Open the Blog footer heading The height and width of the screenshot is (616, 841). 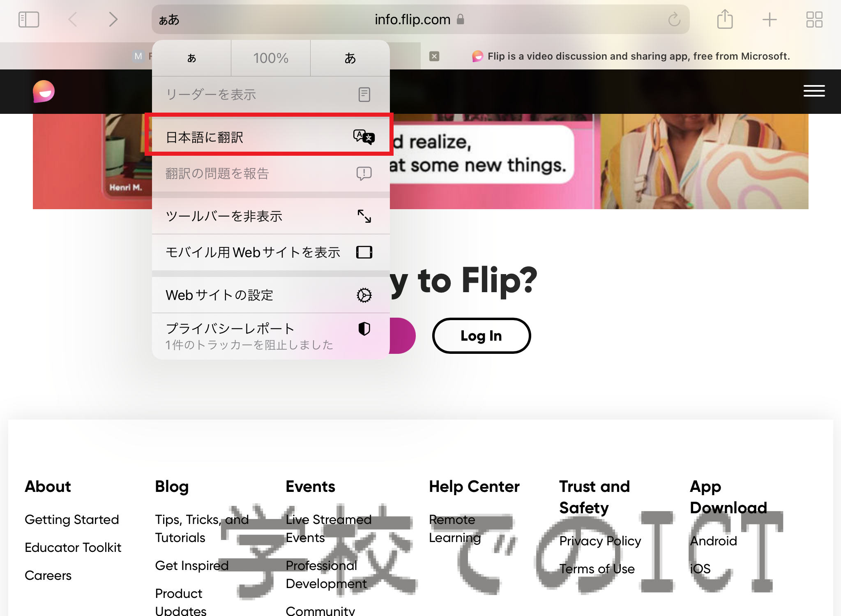pos(172,487)
